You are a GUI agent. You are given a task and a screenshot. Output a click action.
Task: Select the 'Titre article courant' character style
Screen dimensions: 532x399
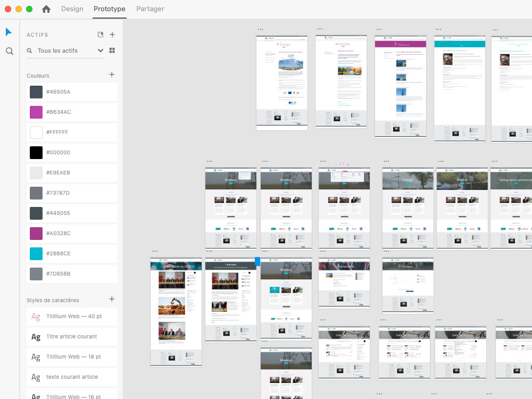tap(72, 336)
